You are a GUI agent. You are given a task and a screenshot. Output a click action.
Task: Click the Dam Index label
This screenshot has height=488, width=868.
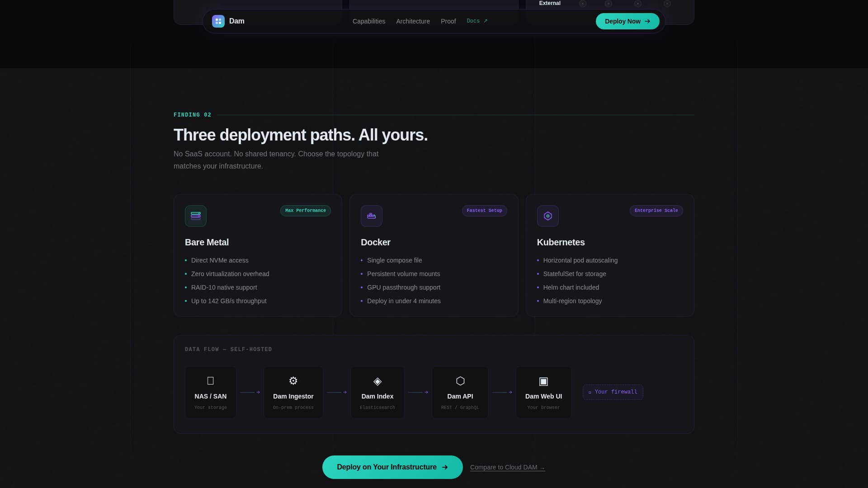tap(377, 396)
